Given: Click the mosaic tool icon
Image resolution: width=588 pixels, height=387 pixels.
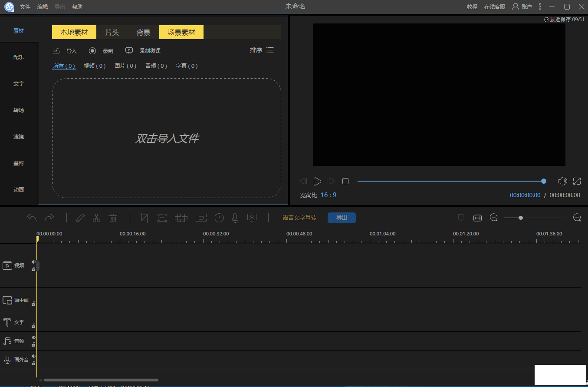Looking at the screenshot, I should click(181, 218).
